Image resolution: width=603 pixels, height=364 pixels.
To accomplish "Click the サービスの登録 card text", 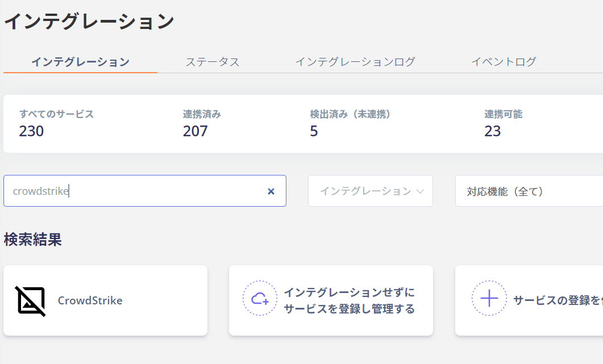I will point(558,300).
